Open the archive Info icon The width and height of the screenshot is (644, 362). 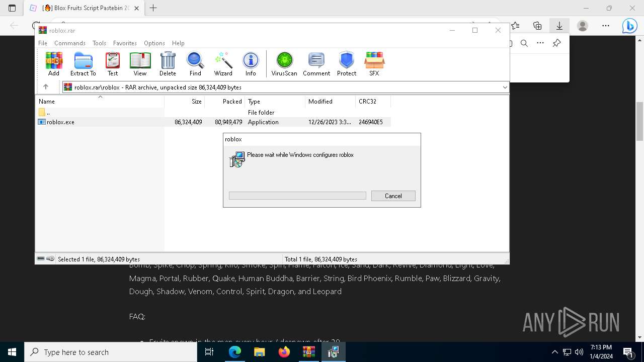pyautogui.click(x=251, y=64)
